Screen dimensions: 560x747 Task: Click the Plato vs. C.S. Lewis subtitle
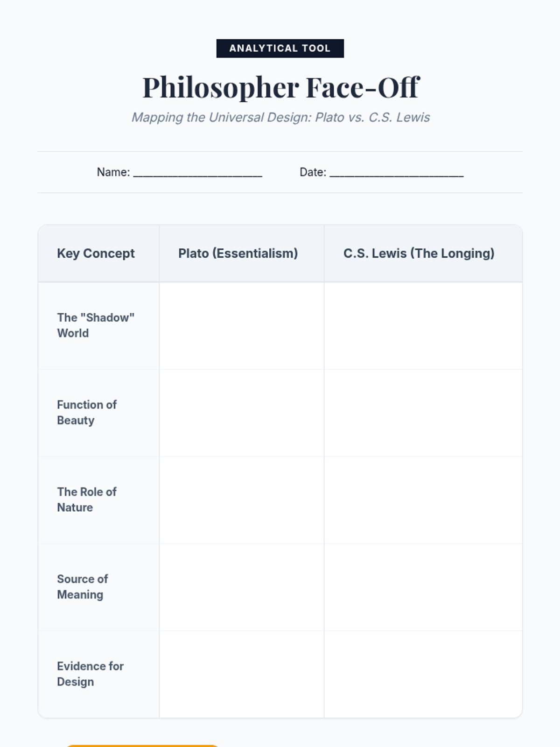(x=280, y=117)
